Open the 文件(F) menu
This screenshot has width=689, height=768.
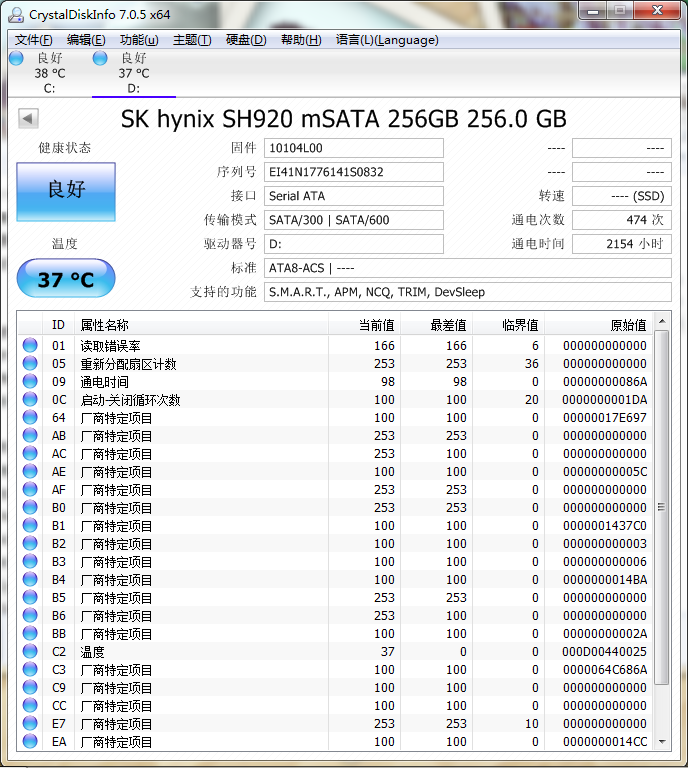click(x=33, y=40)
